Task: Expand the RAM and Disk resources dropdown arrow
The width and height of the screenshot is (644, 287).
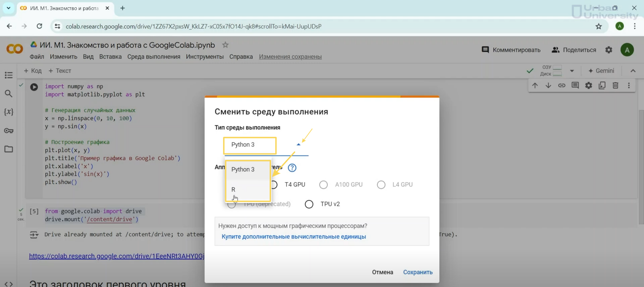Action: tap(572, 71)
